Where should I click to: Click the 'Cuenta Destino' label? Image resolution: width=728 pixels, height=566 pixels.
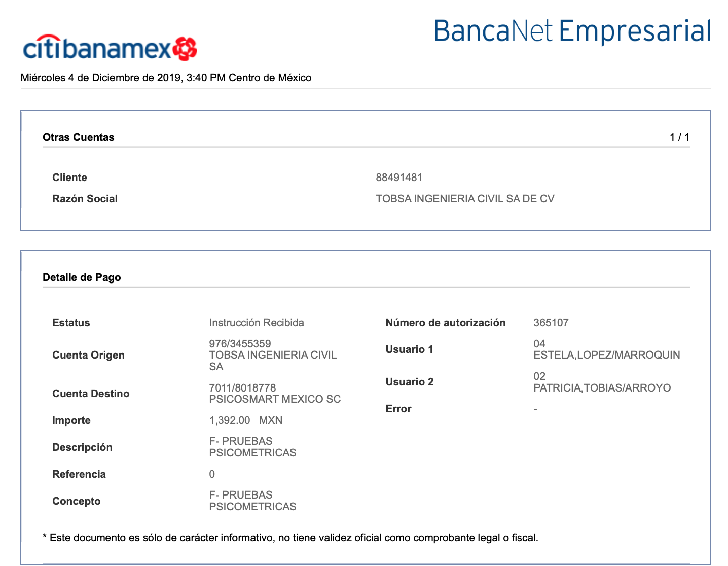pyautogui.click(x=91, y=394)
